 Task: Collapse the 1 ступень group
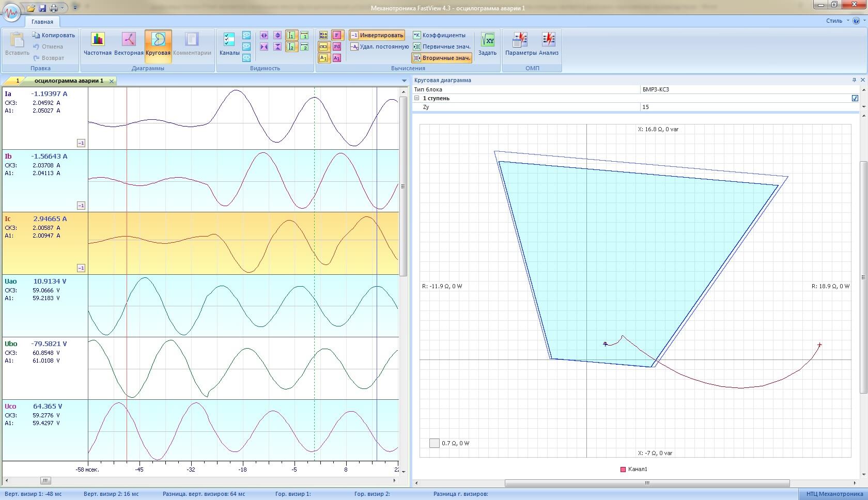(x=417, y=98)
